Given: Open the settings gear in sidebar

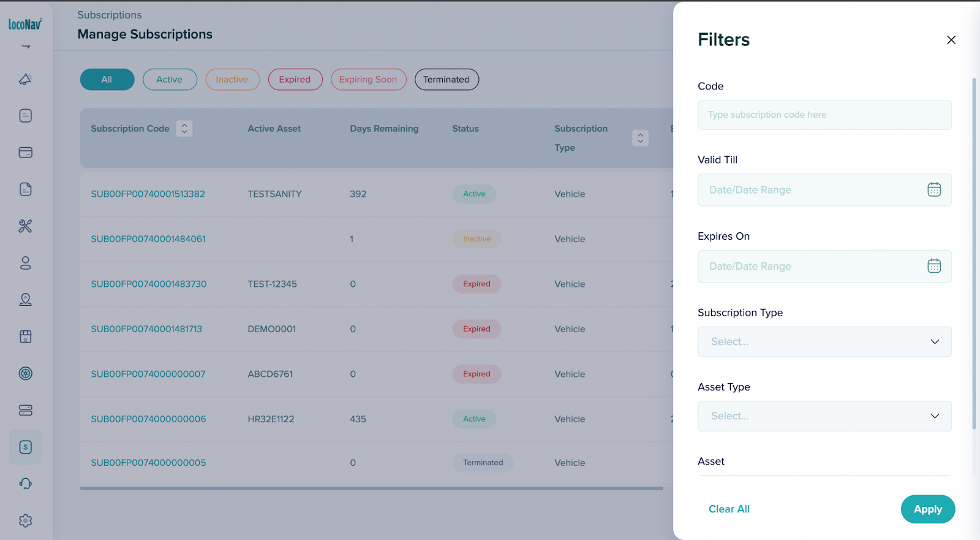Looking at the screenshot, I should (x=25, y=520).
